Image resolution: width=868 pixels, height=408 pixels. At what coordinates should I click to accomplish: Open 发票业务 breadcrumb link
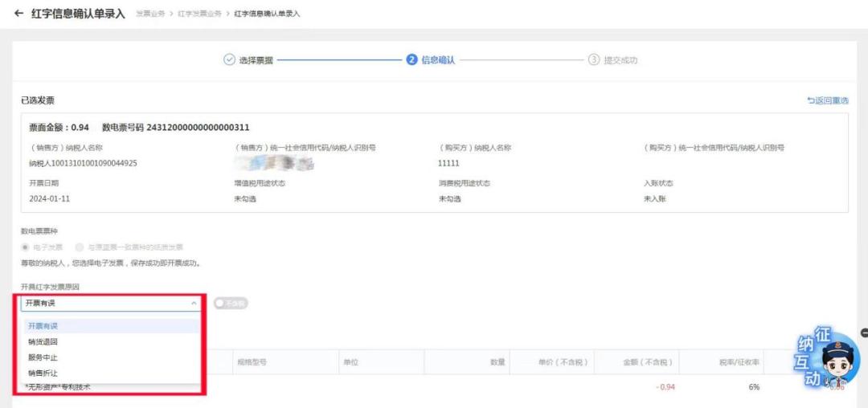[150, 14]
